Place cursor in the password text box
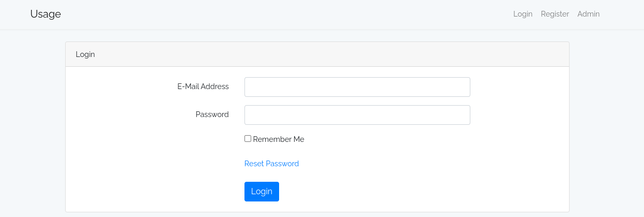Image resolution: width=644 pixels, height=217 pixels. 357,115
